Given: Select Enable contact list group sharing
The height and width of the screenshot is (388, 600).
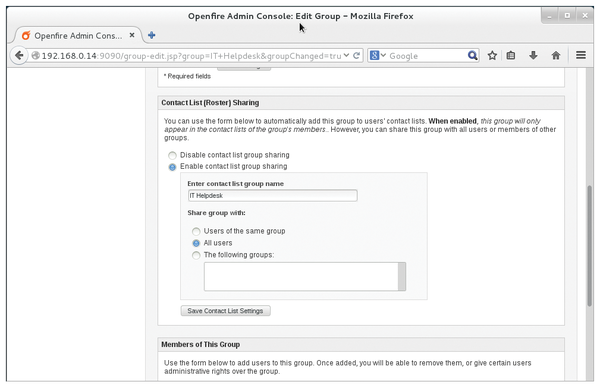Looking at the screenshot, I should (172, 167).
